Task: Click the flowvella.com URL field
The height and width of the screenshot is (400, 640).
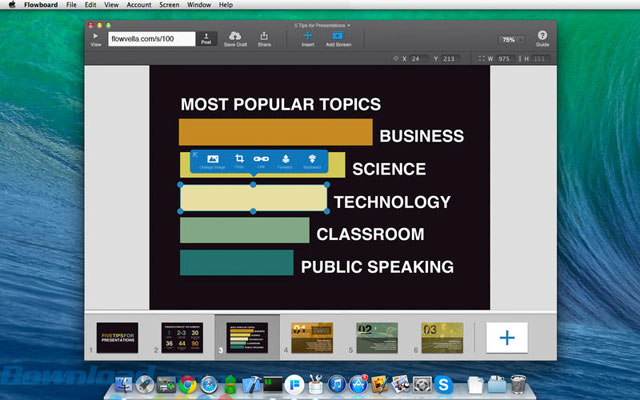Action: 152,39
